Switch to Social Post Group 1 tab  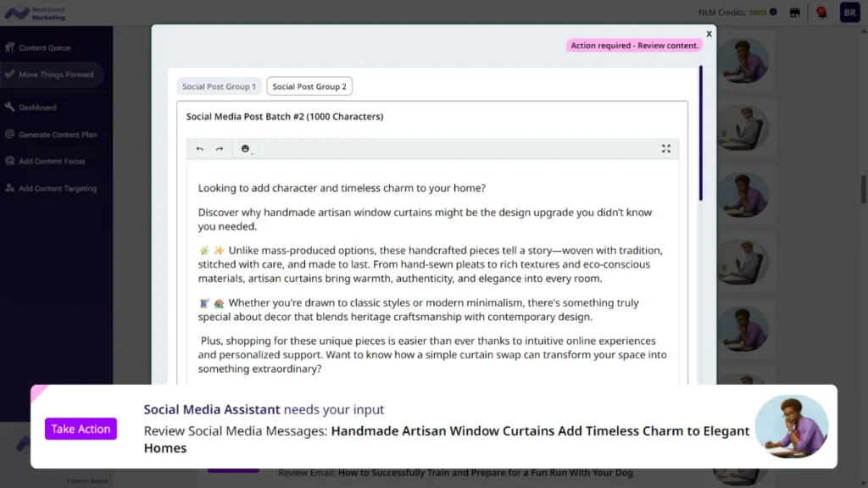point(219,86)
